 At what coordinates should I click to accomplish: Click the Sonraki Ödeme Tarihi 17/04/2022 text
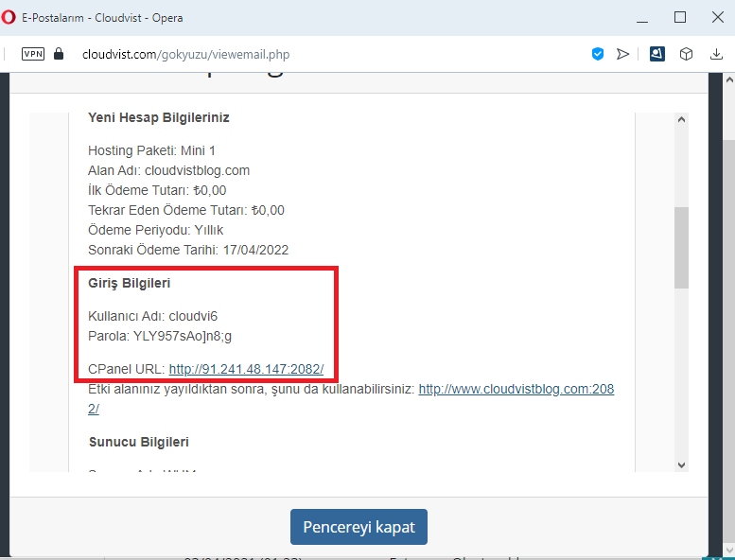point(188,250)
